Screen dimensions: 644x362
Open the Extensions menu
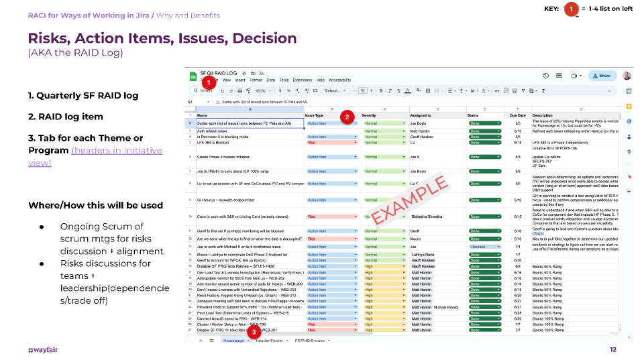(x=303, y=80)
